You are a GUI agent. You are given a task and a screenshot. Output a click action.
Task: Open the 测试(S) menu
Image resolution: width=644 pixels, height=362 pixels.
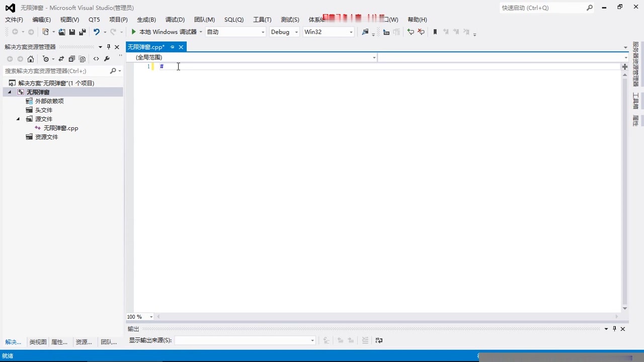point(290,19)
